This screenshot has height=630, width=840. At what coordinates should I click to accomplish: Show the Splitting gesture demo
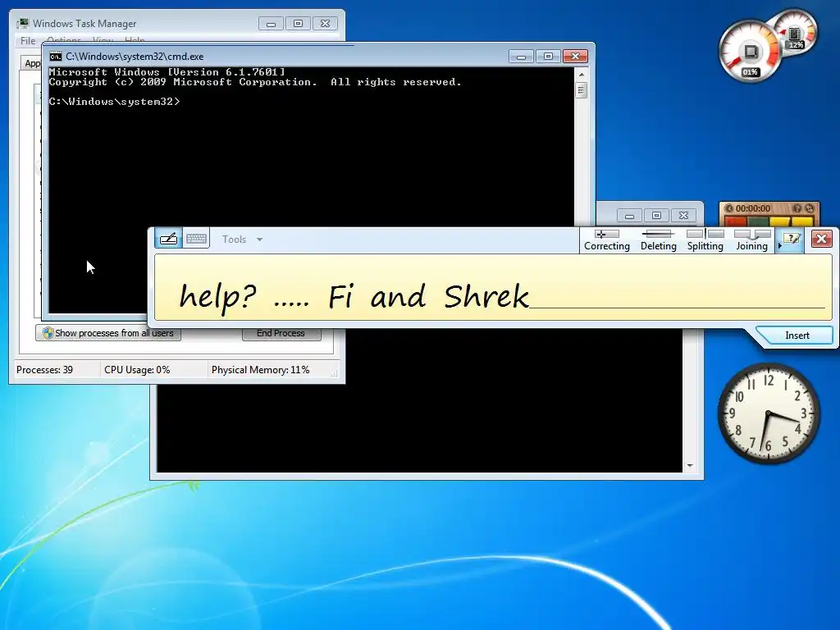[705, 240]
